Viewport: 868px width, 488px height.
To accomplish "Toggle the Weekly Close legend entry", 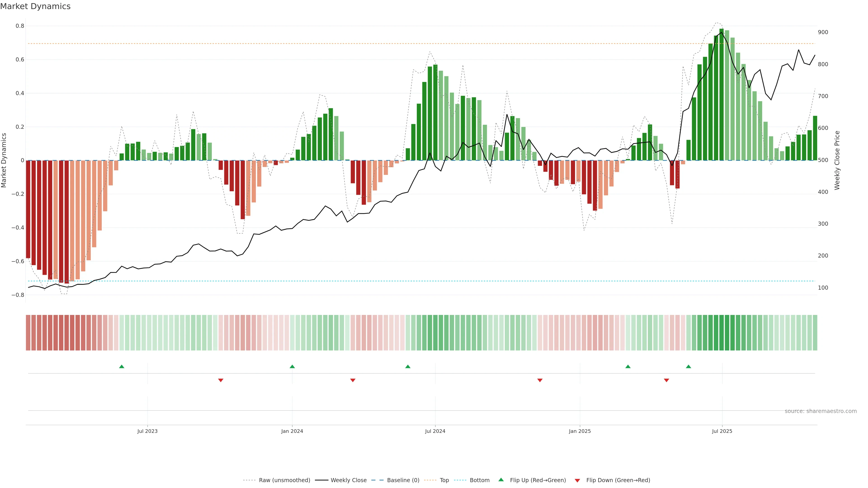I will 348,480.
